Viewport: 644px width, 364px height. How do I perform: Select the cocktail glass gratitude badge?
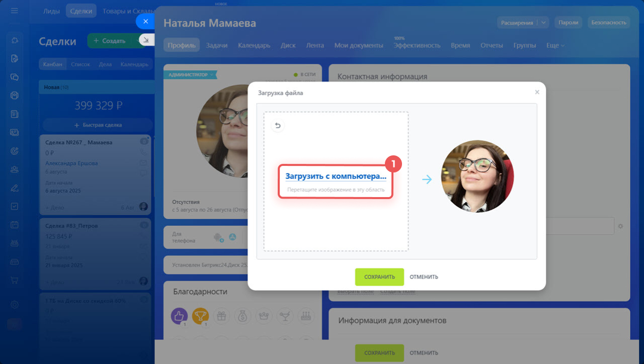[285, 316]
